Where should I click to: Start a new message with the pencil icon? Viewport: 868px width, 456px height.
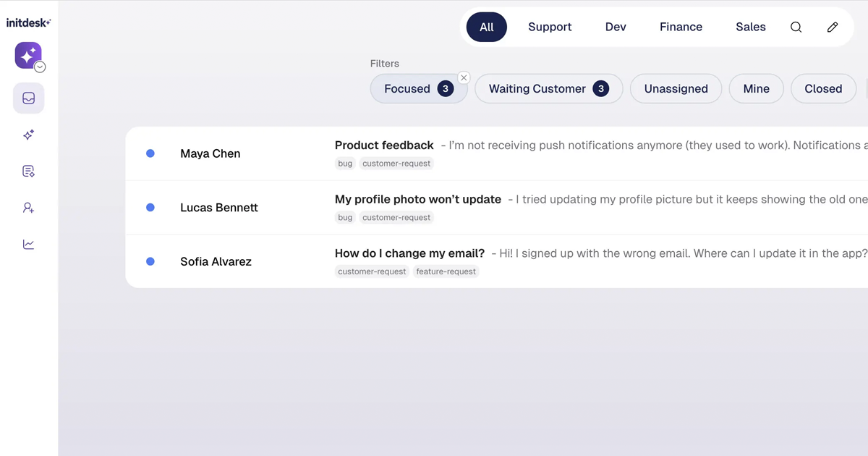pyautogui.click(x=832, y=27)
